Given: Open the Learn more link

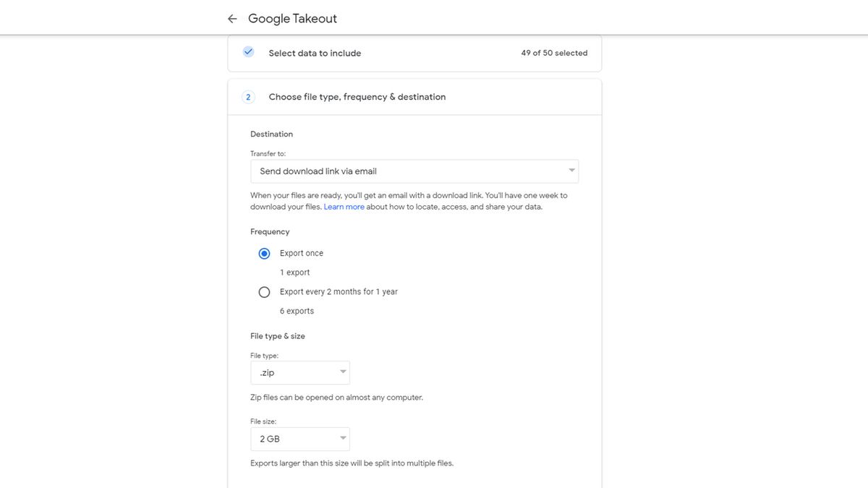Looking at the screenshot, I should (x=344, y=206).
